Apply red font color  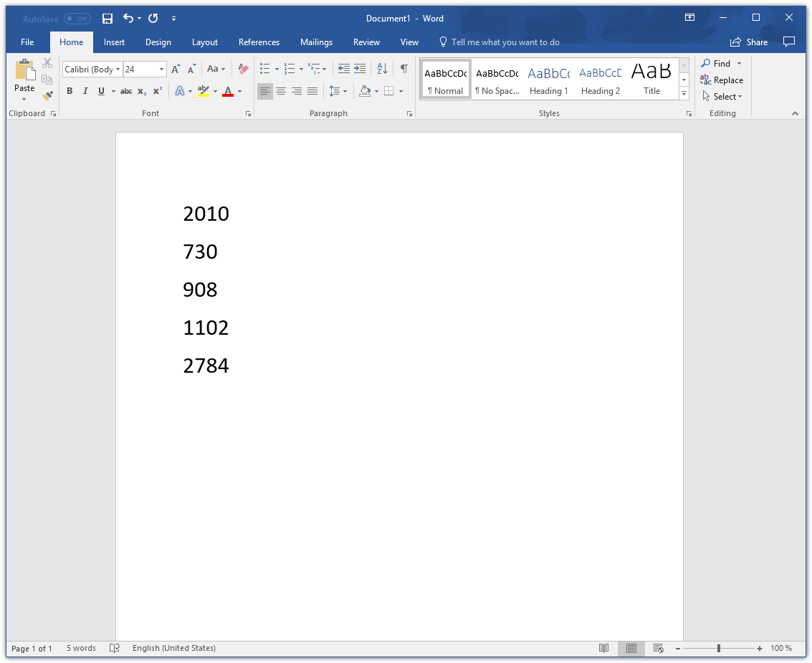click(228, 91)
